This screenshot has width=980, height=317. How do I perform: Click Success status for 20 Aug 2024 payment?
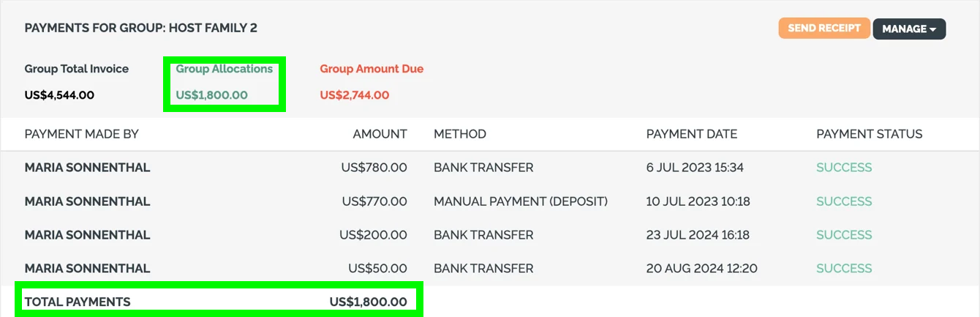844,269
